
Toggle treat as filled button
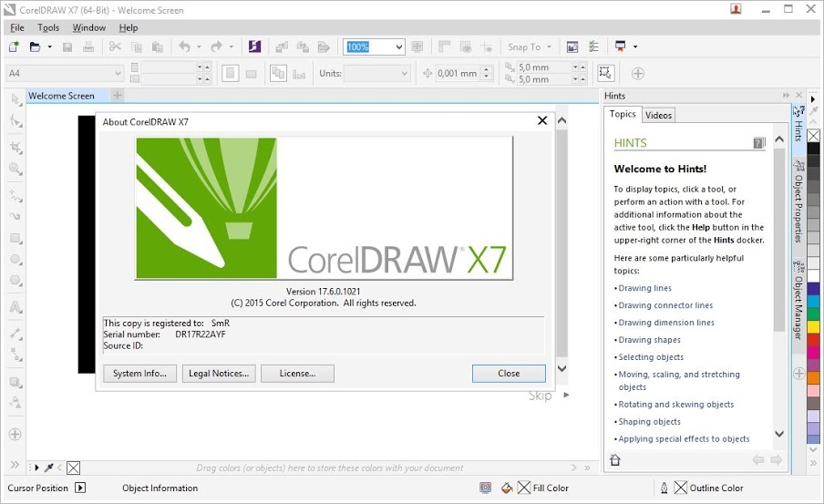click(x=606, y=73)
